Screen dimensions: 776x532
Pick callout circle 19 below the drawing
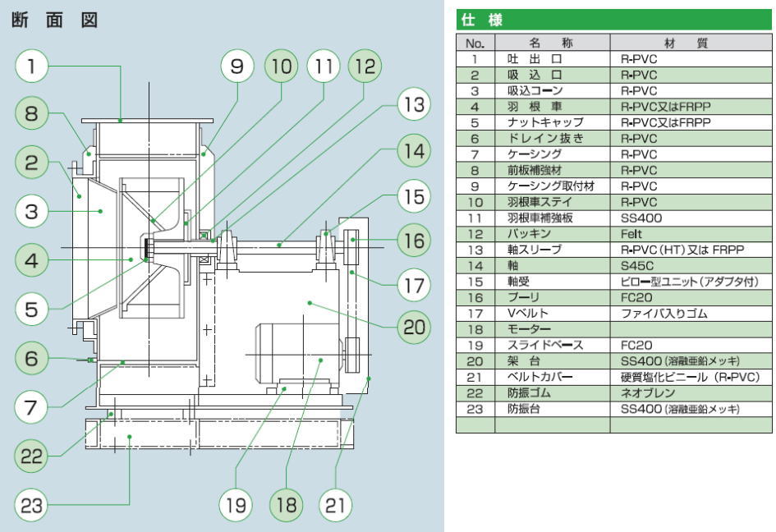(x=236, y=505)
